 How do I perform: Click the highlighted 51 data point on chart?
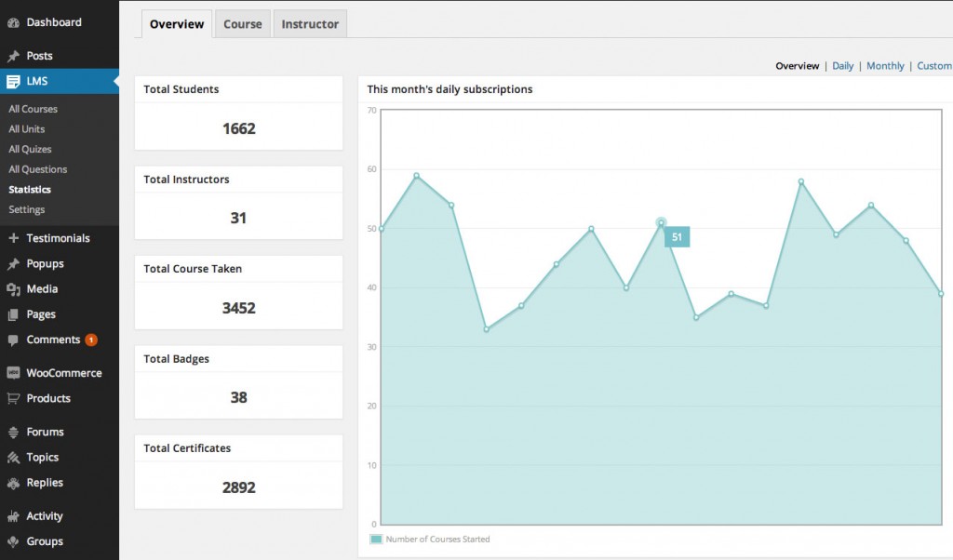[661, 222]
